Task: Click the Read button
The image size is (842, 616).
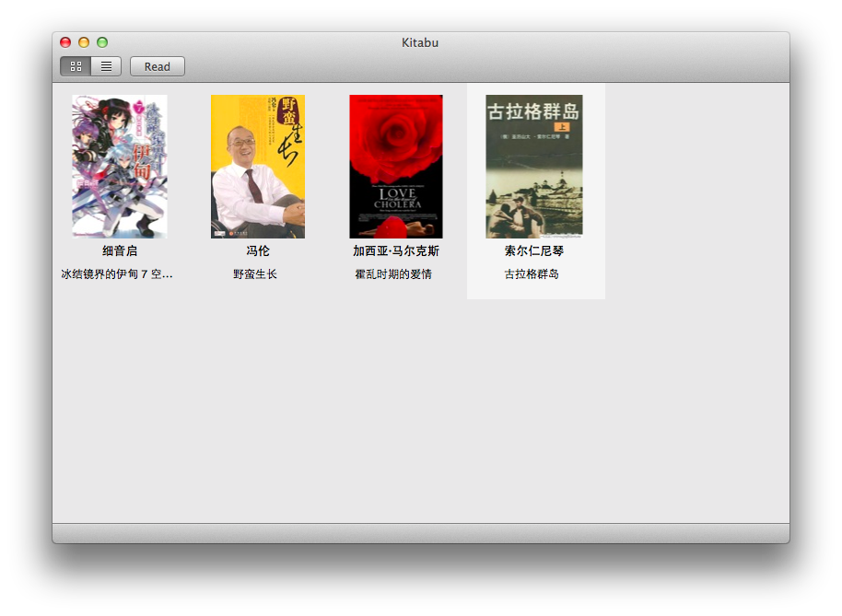Action: 158,66
